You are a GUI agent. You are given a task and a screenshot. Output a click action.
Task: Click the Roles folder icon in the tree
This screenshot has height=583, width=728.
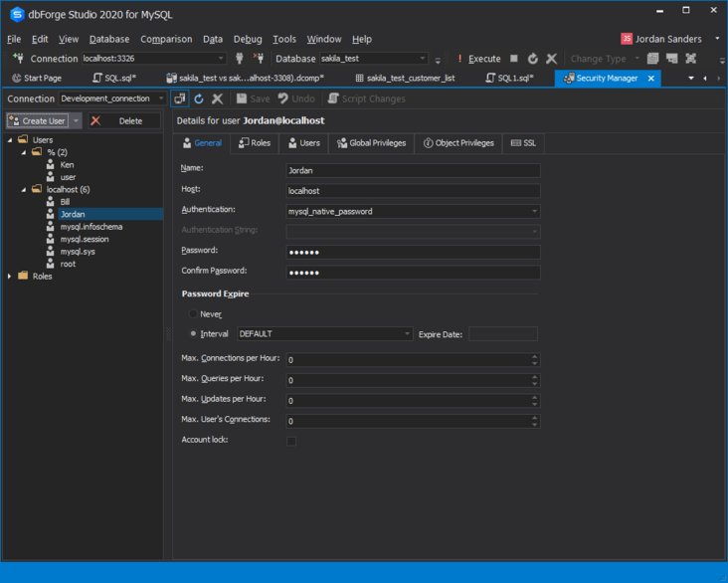click(23, 277)
